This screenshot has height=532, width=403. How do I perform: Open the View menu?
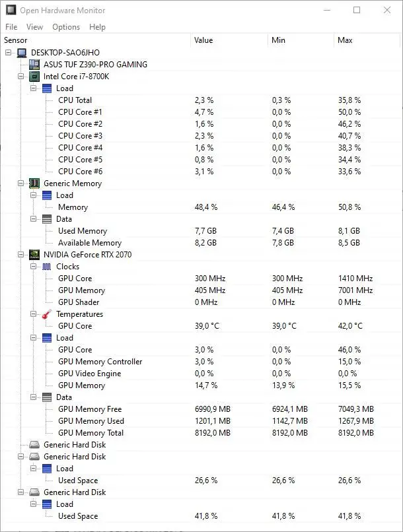click(34, 27)
